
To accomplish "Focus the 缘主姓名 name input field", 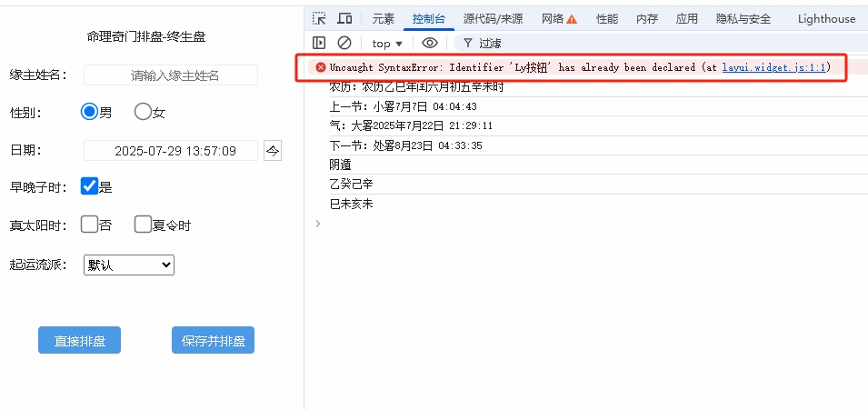I will click(171, 75).
